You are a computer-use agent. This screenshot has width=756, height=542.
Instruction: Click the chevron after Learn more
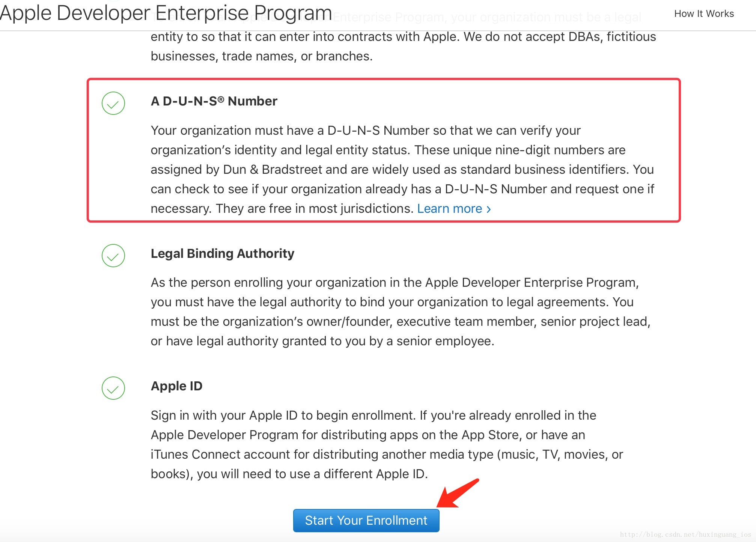point(489,209)
